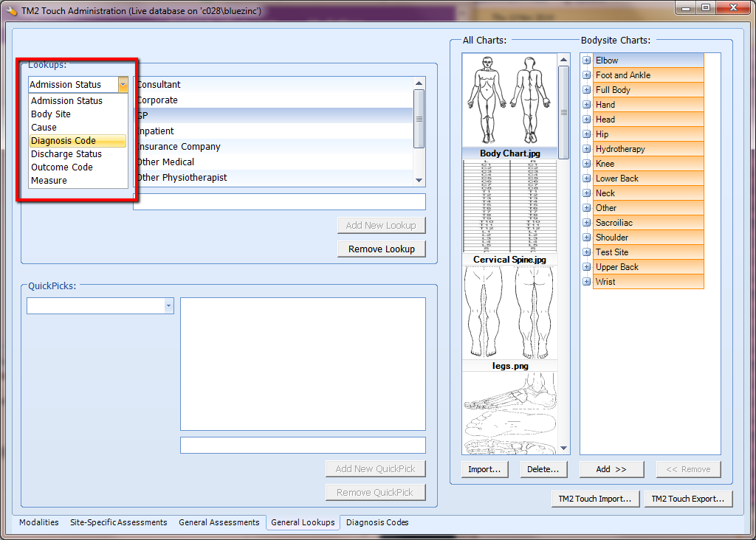
Task: Select the Test Site bodysite item
Action: (x=648, y=252)
